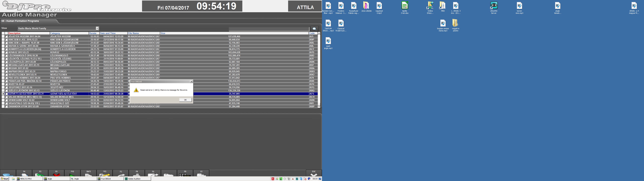Expand the Radio Maria World Family dropdown

(x=97, y=28)
